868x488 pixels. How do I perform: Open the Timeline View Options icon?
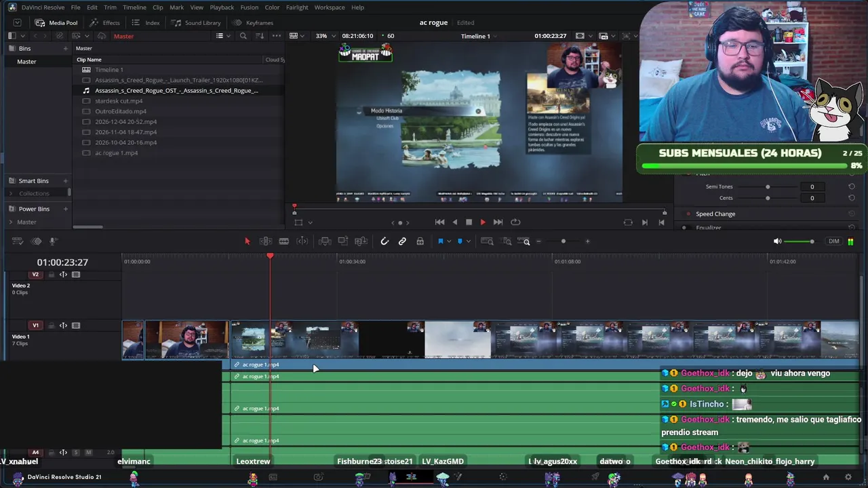click(x=18, y=241)
